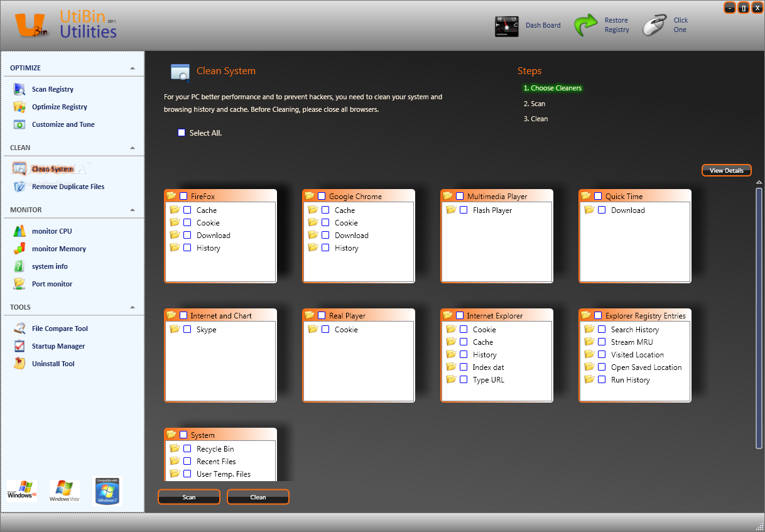This screenshot has height=532, width=765.
Task: Click the Click One mouse icon
Action: click(x=654, y=25)
